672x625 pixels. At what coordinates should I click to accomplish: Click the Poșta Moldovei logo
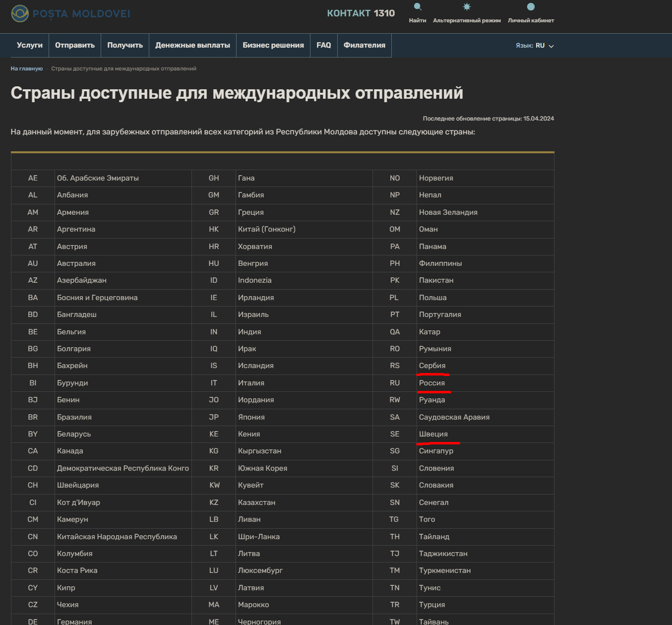tap(70, 13)
